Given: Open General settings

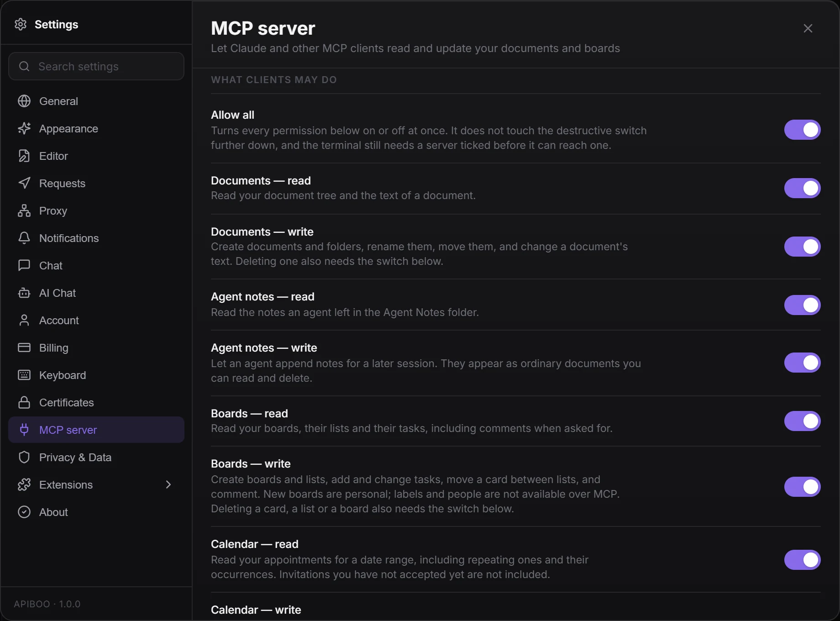Looking at the screenshot, I should click(x=96, y=101).
